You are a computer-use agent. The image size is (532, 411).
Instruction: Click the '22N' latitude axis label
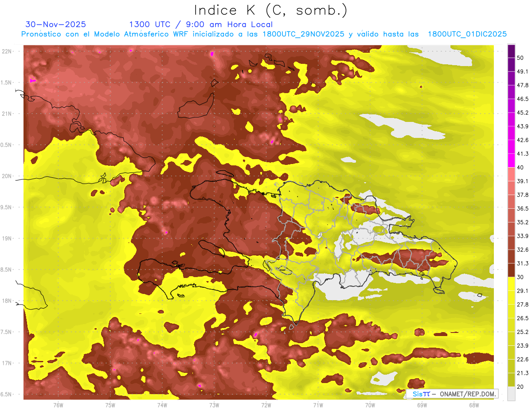tap(7, 51)
